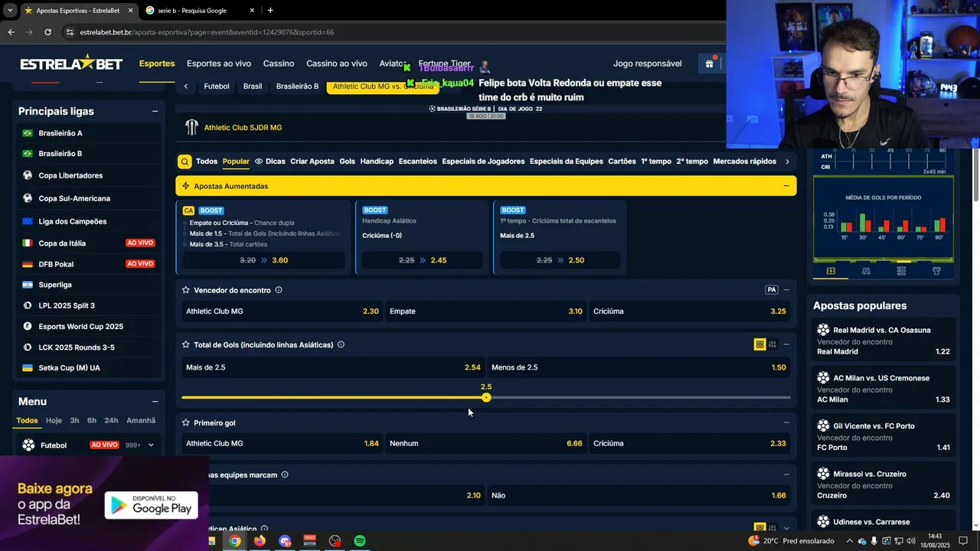Switch Total de Gols to grid layout icon
The width and height of the screenshot is (980, 551).
pos(759,344)
